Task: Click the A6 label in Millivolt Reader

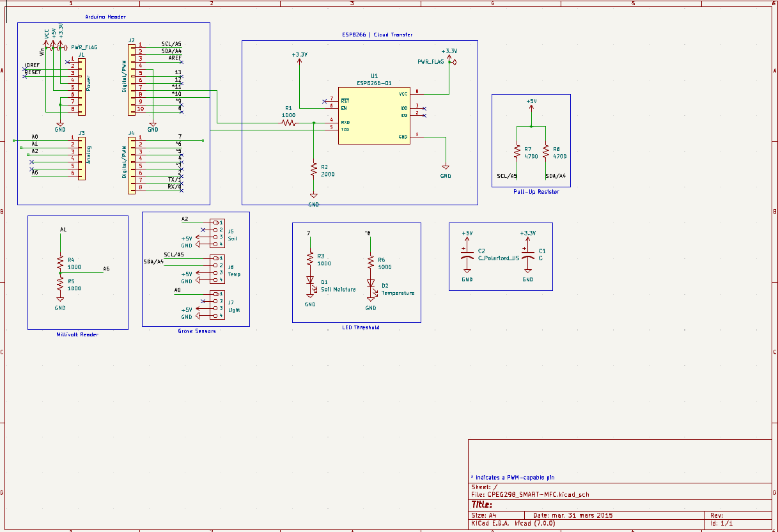Action: [106, 269]
